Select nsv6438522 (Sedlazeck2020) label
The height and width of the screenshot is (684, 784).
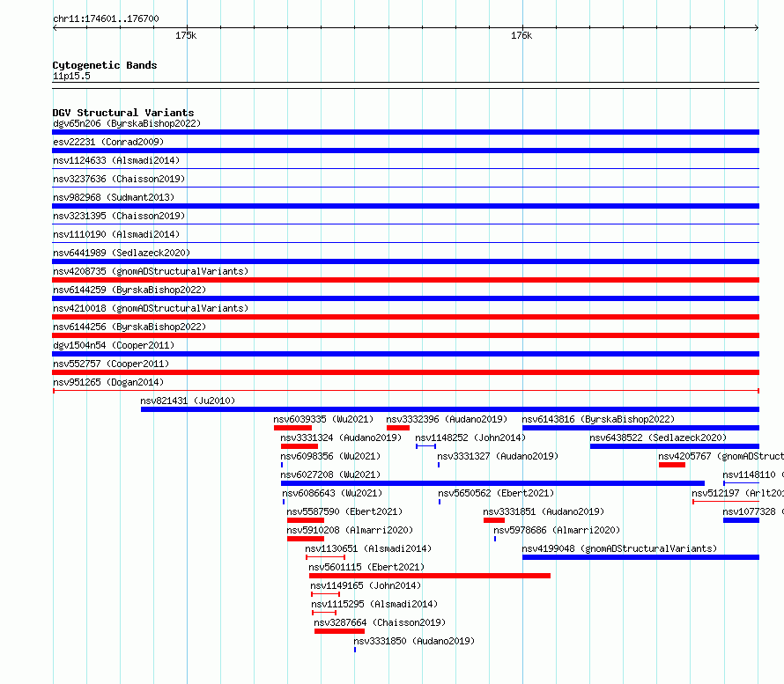(x=658, y=438)
